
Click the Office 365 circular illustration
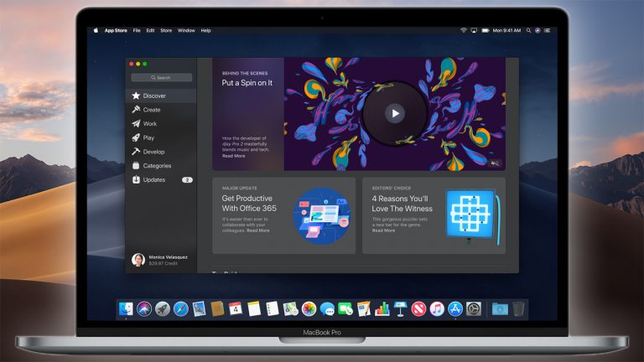[322, 216]
